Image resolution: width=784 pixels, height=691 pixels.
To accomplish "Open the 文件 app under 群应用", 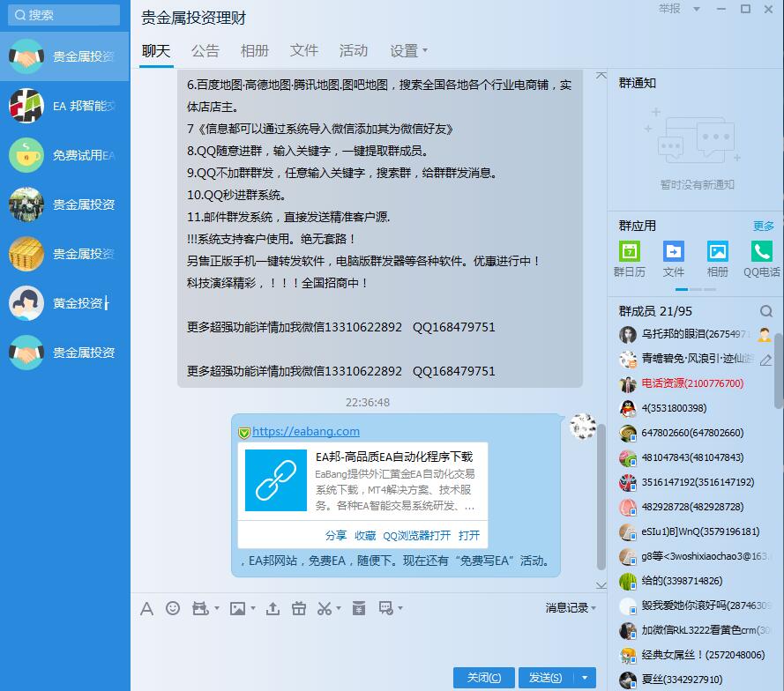I will pyautogui.click(x=674, y=259).
